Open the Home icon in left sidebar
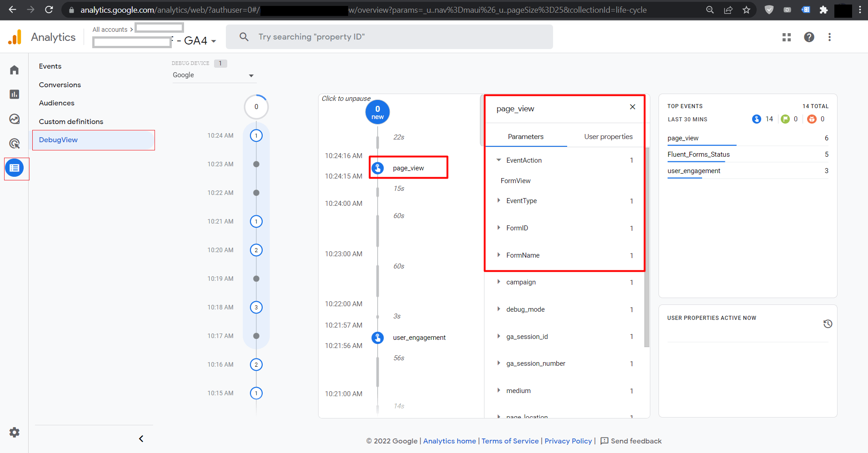This screenshot has width=868, height=453. pos(15,70)
